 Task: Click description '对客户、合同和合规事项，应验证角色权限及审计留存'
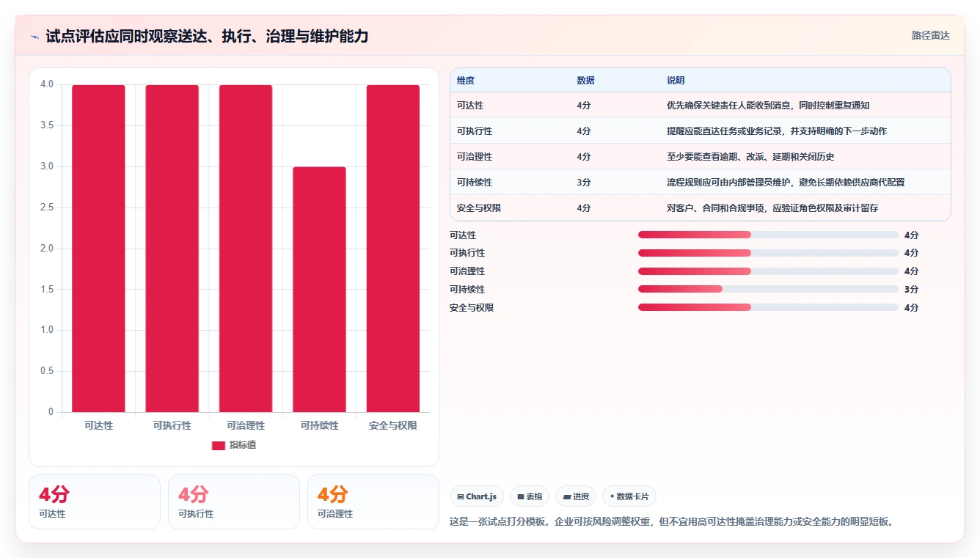click(772, 208)
